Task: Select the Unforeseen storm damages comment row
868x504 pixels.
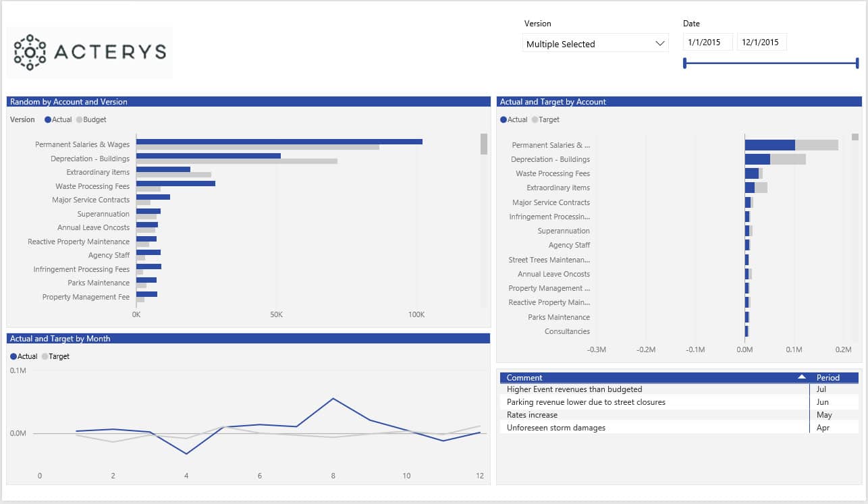Action: pos(556,428)
